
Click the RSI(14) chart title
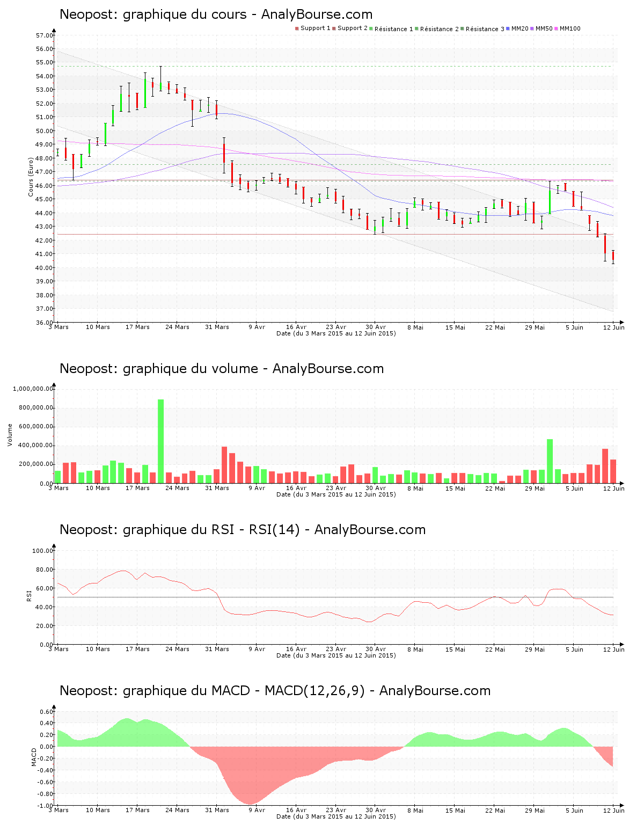243,530
